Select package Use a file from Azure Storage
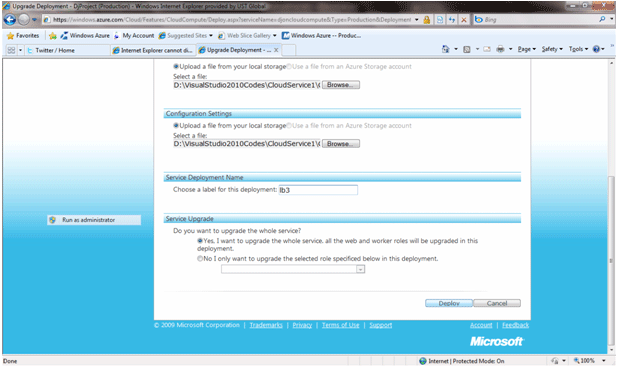 coord(289,67)
